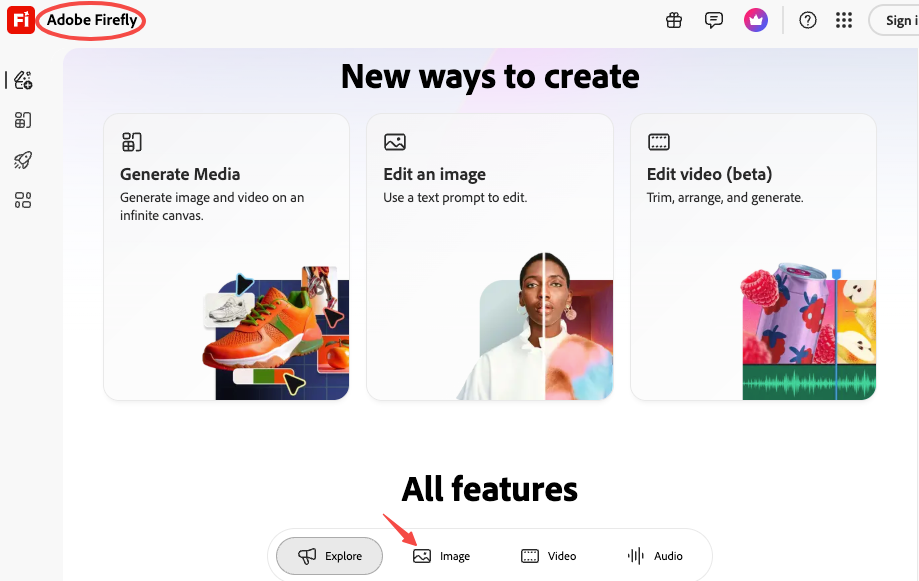The width and height of the screenshot is (919, 581).
Task: Select the Explore tab
Action: click(x=329, y=556)
